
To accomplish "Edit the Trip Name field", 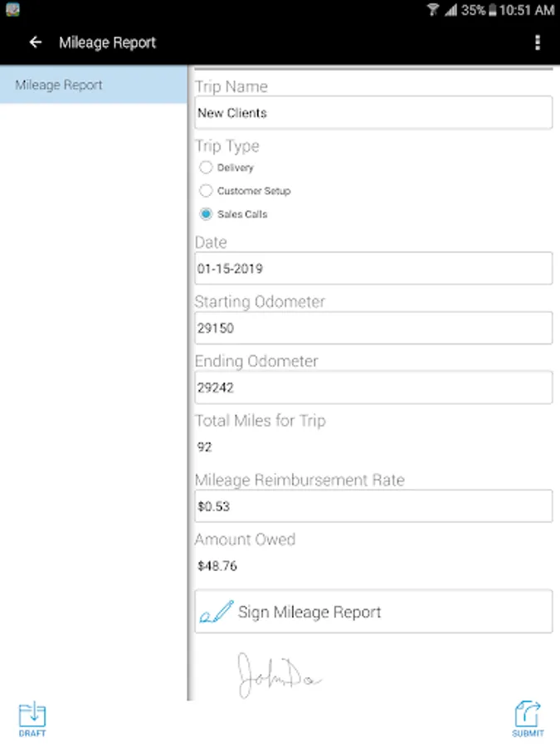I will tap(373, 113).
